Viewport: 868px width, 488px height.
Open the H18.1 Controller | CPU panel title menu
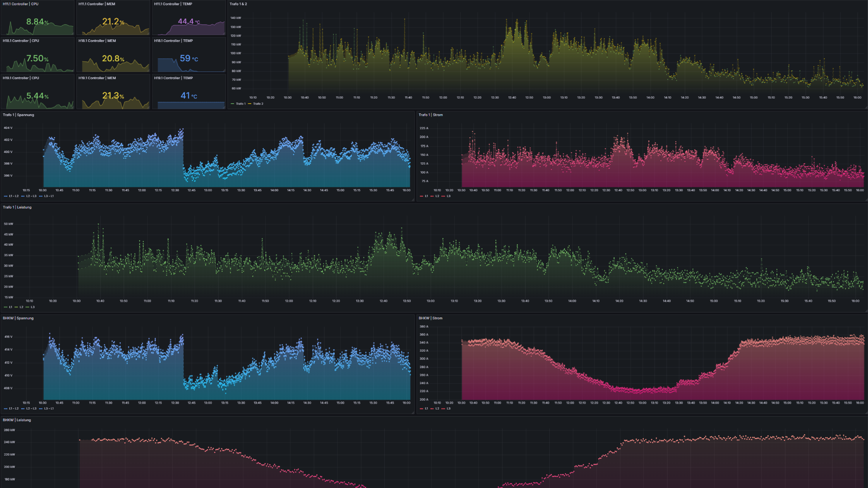coord(21,41)
